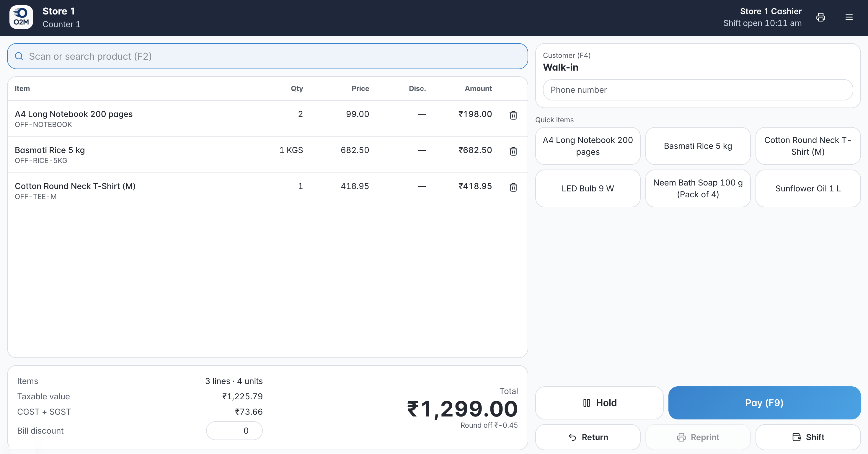Add quick item LED Bulb 9 W
The width and height of the screenshot is (868, 454).
point(588,188)
